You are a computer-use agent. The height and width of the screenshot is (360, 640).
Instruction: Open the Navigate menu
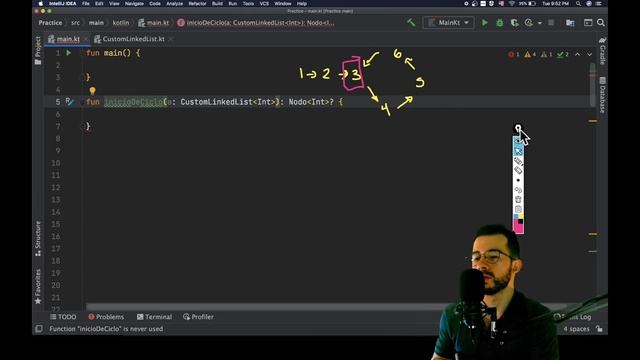click(x=134, y=4)
